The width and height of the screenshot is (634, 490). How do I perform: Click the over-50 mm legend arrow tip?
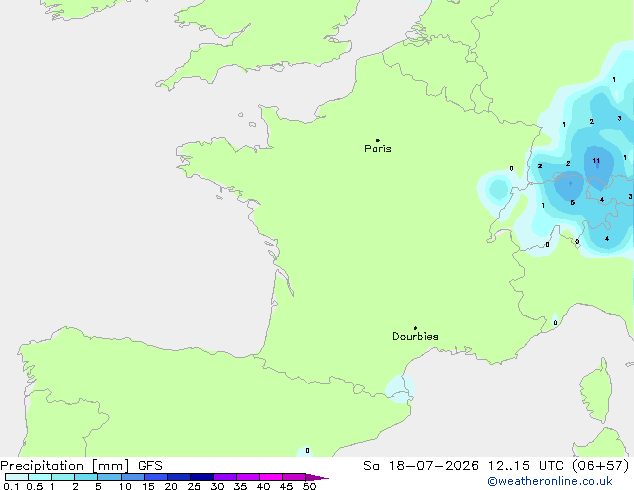(x=317, y=477)
